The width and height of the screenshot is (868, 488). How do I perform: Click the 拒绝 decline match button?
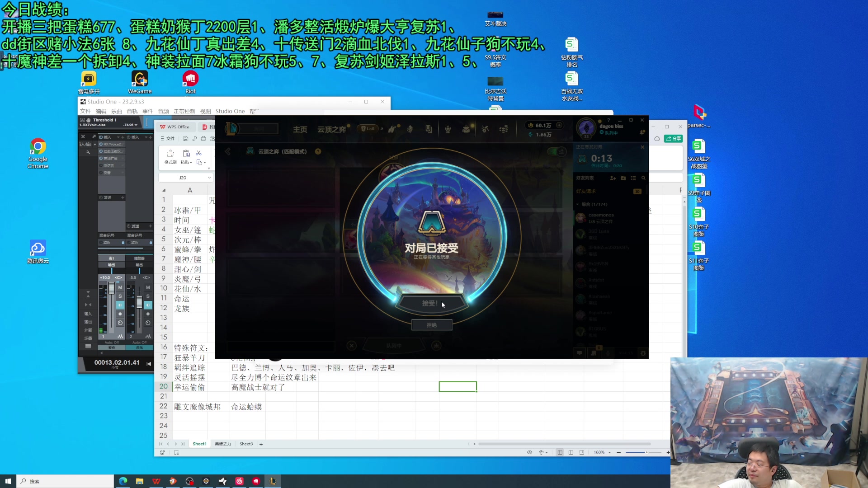click(432, 325)
